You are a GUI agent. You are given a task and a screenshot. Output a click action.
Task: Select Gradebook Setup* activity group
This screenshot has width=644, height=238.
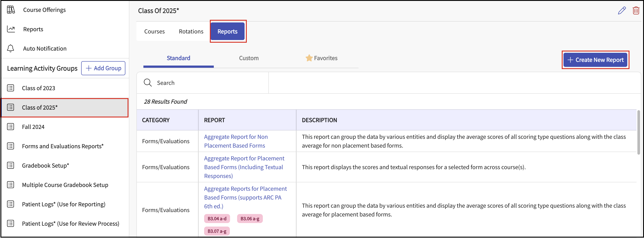46,165
